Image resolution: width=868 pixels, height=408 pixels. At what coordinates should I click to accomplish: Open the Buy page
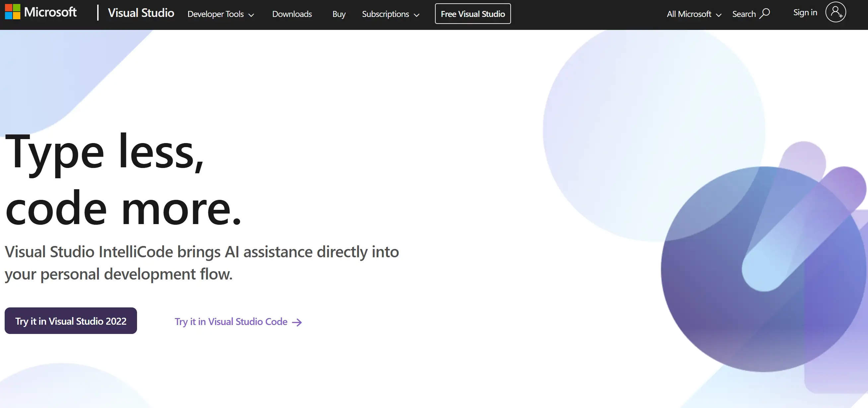[x=339, y=14]
